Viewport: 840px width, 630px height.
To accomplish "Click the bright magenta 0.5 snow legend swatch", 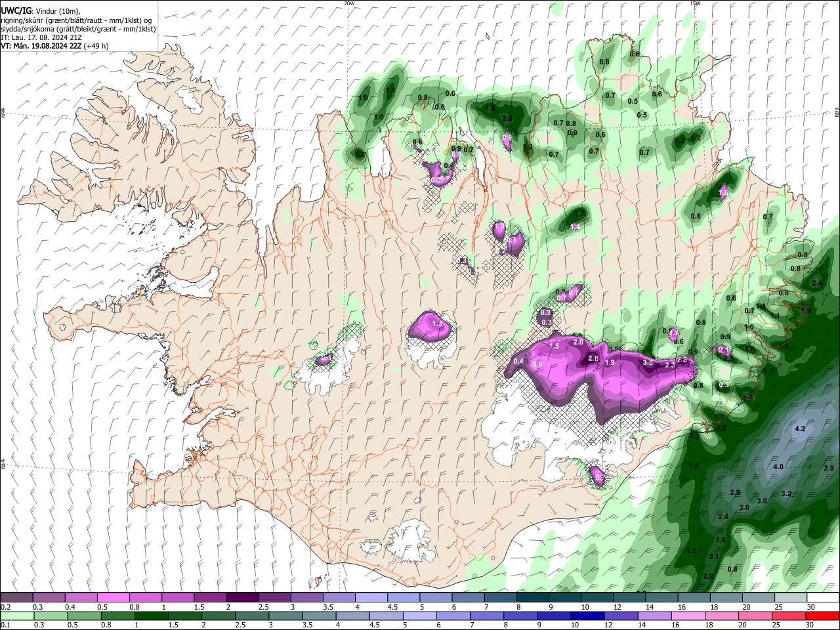I will coord(113,598).
